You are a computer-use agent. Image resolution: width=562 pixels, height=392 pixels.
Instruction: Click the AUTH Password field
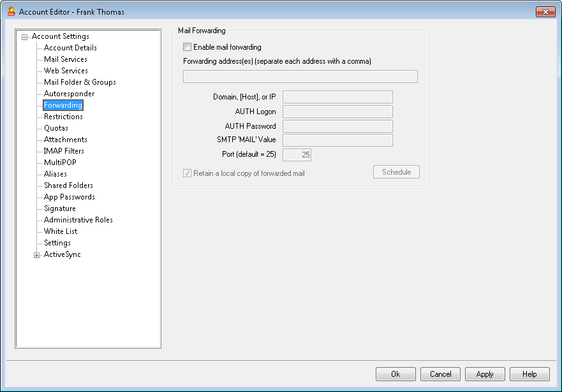[337, 126]
